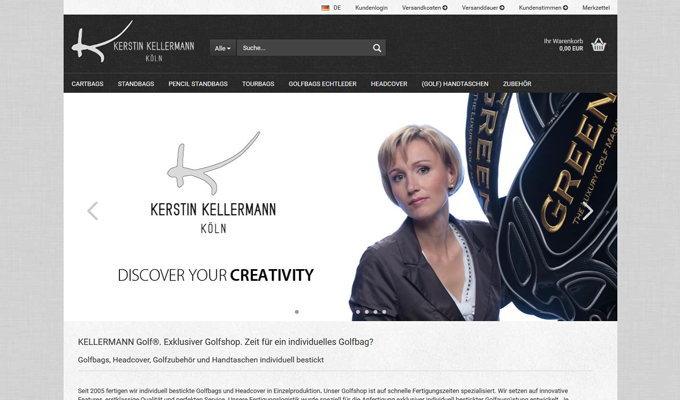This screenshot has width=680, height=400.
Task: Click the heading KELLERMANN Golf® Exklusiver Golfshop
Action: point(226,342)
